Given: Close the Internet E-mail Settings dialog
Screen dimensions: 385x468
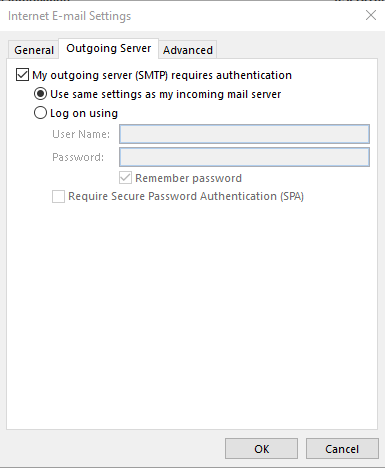Looking at the screenshot, I should pos(371,15).
